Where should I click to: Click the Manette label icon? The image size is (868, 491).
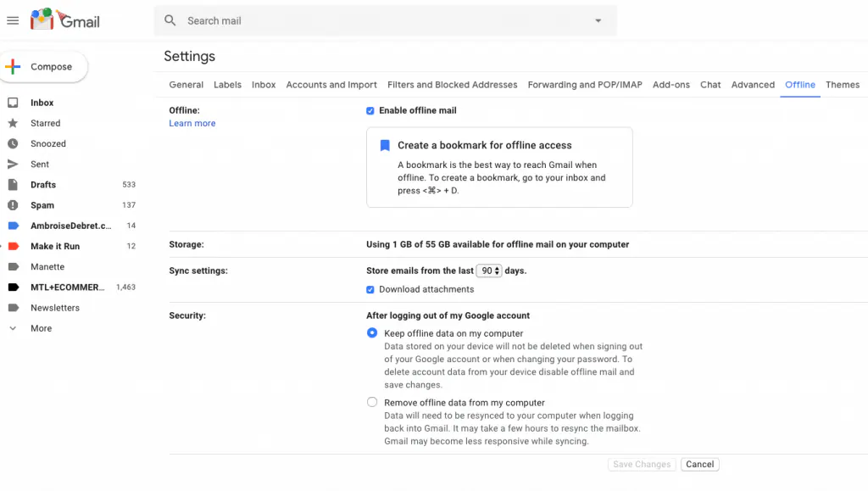(14, 266)
